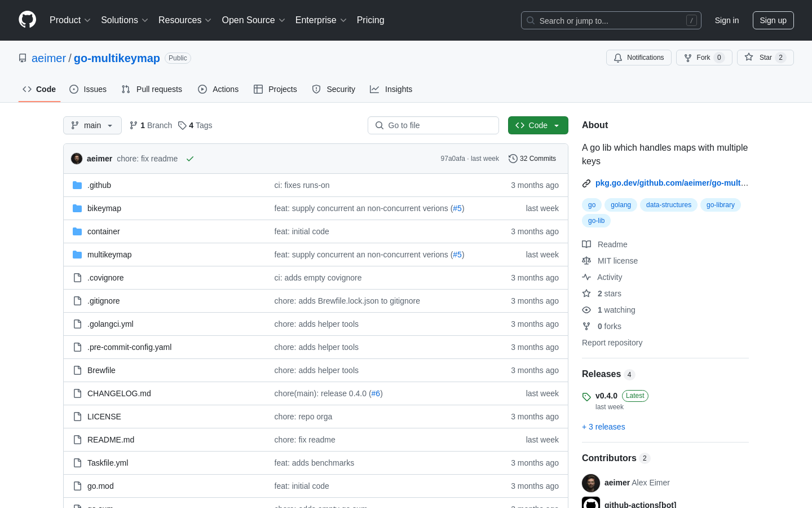Click aeimer avatar in commit header

[77, 159]
